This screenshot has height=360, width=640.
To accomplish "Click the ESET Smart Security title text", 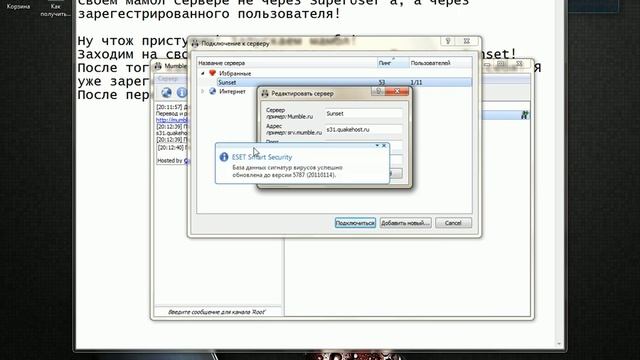I will [262, 157].
